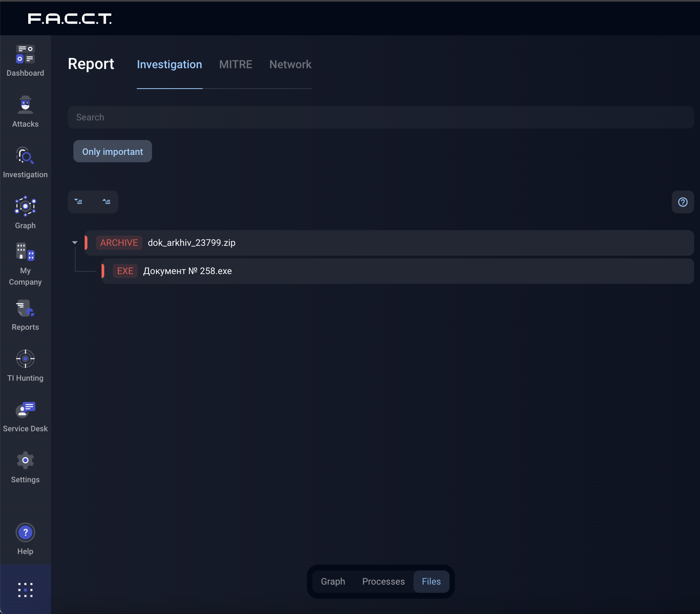The height and width of the screenshot is (614, 700).
Task: Switch to the Network tab
Action: coord(290,64)
